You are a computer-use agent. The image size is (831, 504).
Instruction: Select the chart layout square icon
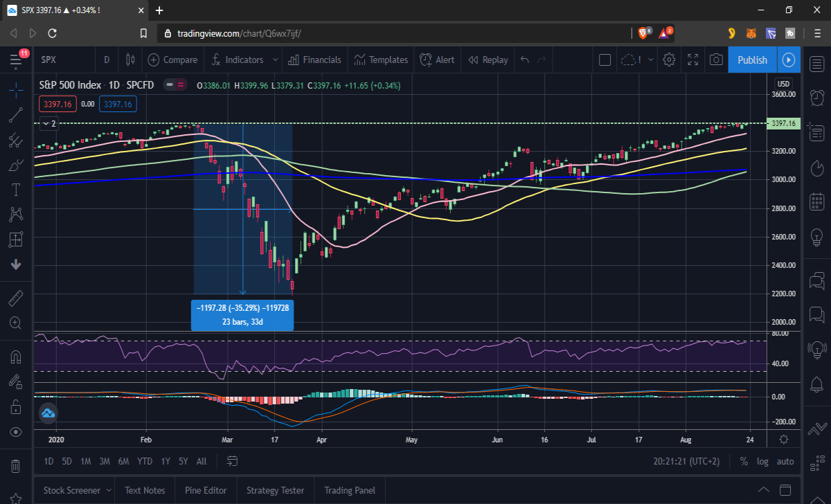[x=605, y=60]
